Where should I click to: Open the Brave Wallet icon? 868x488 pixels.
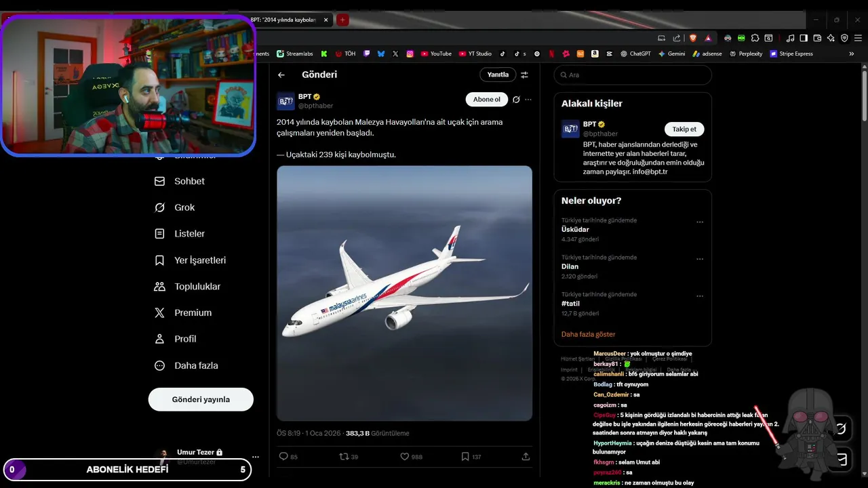tap(817, 38)
